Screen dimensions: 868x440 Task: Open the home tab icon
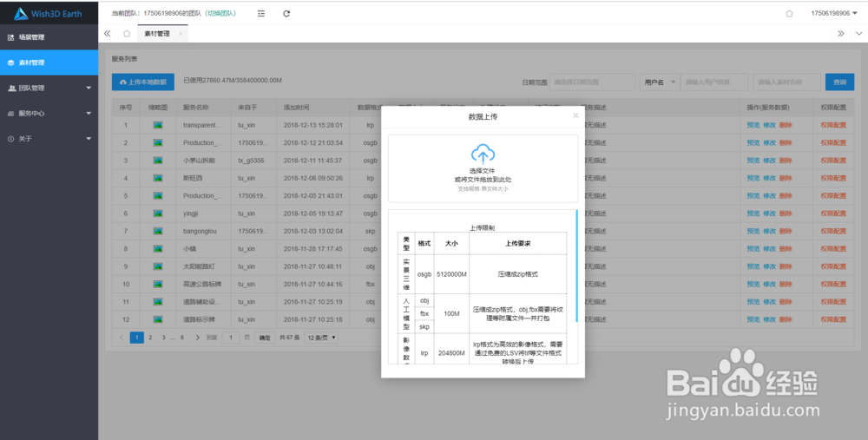tap(127, 33)
